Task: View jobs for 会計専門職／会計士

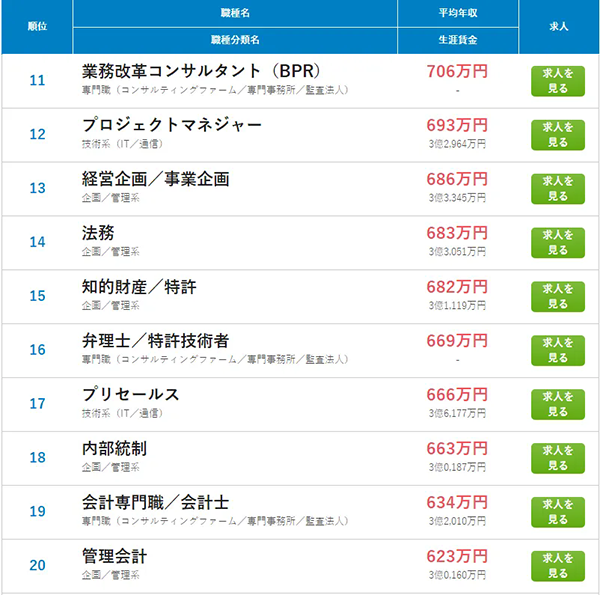Action: tap(558, 512)
